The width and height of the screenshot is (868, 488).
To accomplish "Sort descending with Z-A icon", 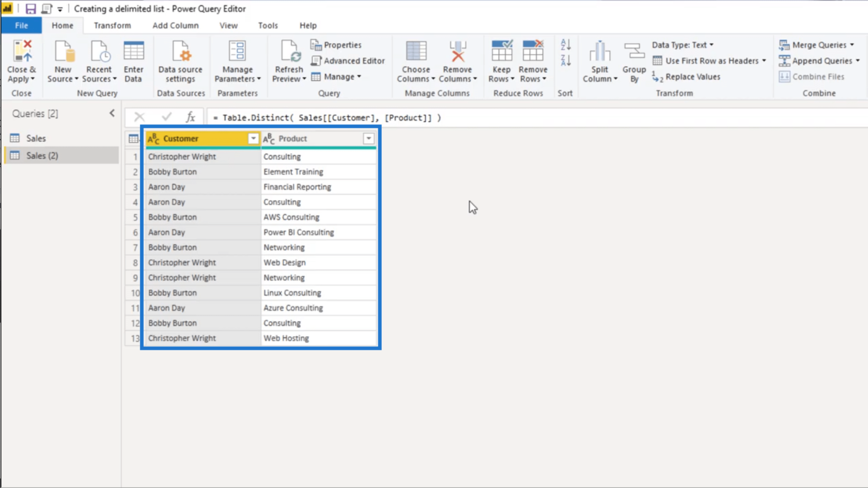I will [x=566, y=60].
